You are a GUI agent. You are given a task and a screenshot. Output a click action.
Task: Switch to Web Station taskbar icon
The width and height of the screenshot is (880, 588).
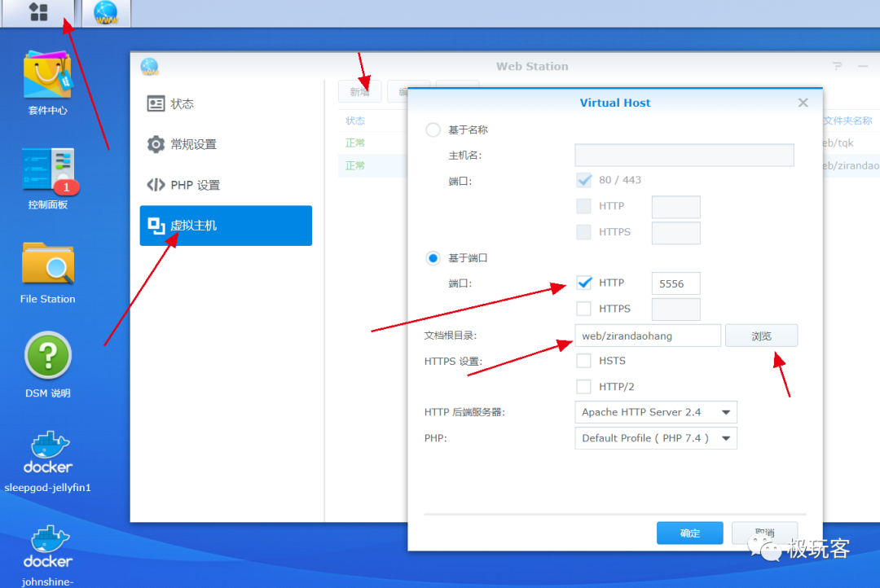click(106, 12)
